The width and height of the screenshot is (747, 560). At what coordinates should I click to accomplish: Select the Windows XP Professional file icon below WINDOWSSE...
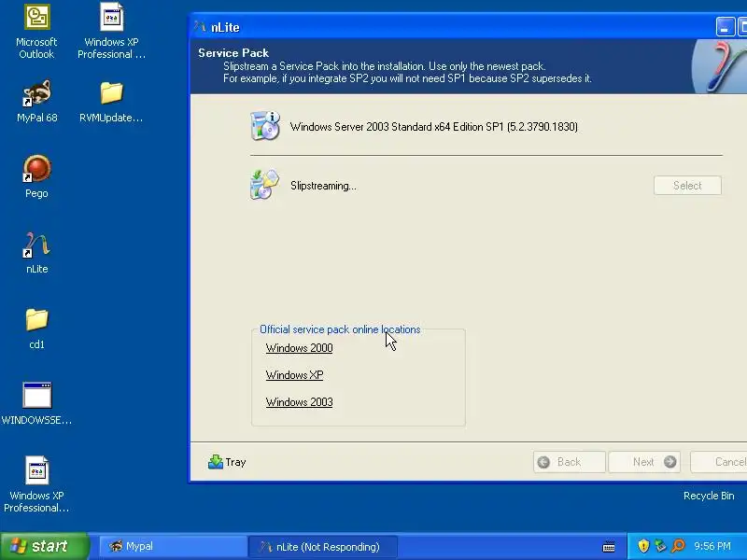36,470
